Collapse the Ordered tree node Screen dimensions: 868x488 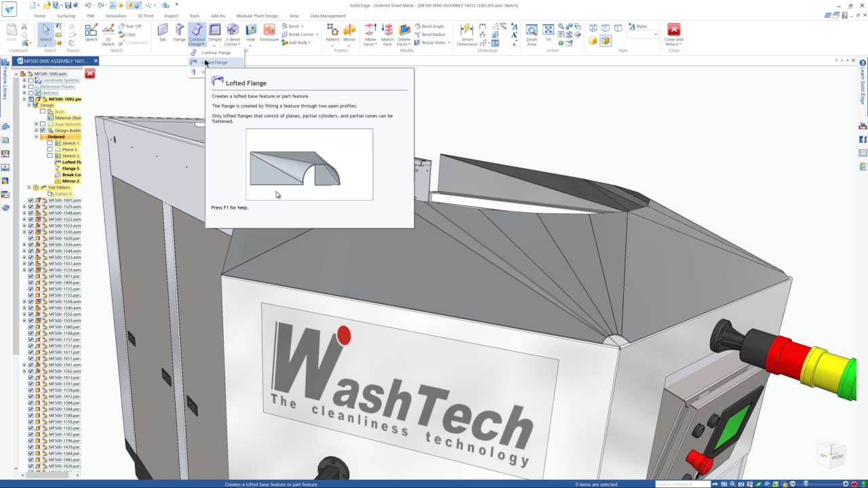37,137
